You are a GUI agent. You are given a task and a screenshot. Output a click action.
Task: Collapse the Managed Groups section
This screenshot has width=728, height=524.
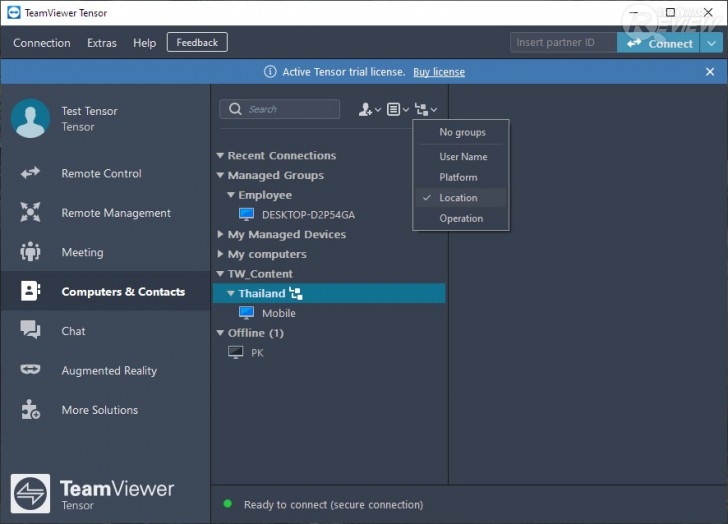pyautogui.click(x=221, y=175)
